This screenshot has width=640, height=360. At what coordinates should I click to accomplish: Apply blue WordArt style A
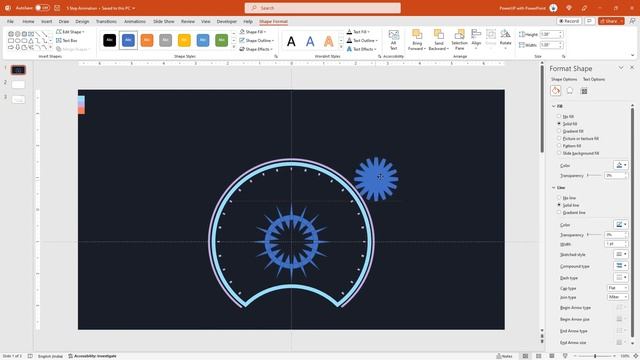pos(310,41)
